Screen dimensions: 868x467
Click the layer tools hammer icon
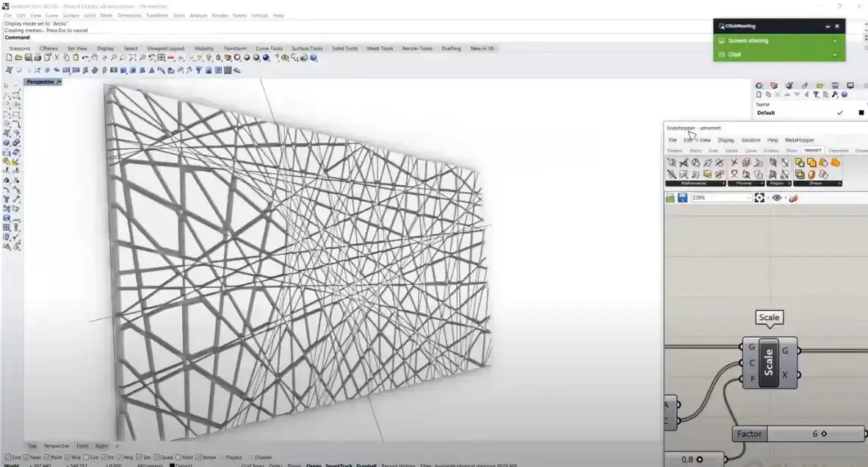coord(835,95)
